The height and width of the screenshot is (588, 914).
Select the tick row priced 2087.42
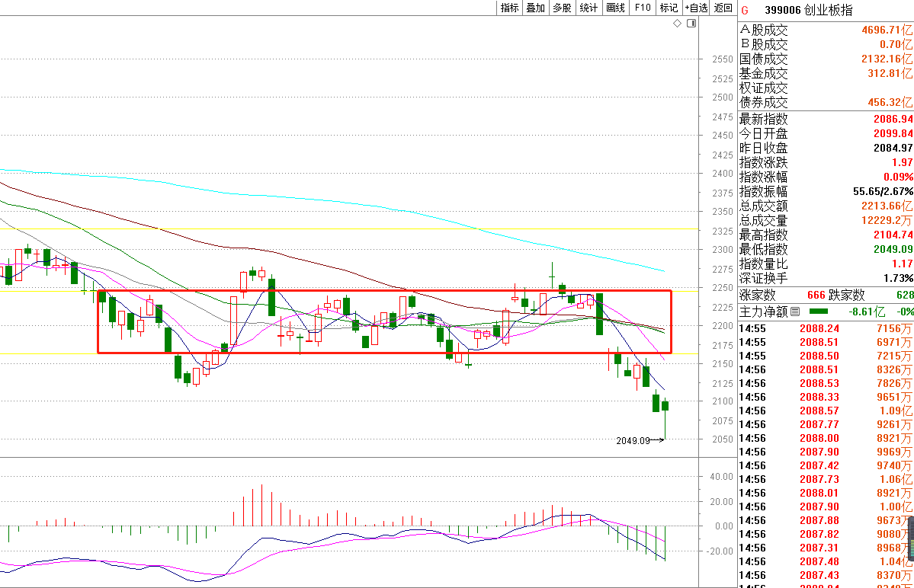tap(826, 465)
